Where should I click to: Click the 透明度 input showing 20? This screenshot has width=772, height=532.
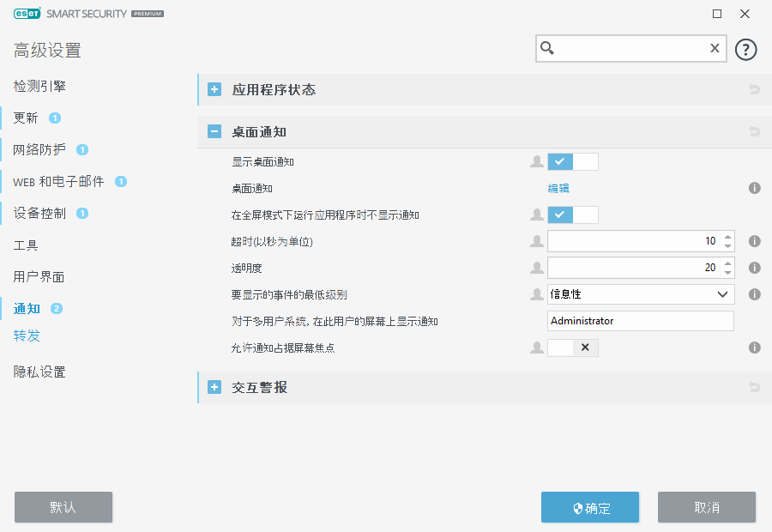click(x=634, y=268)
